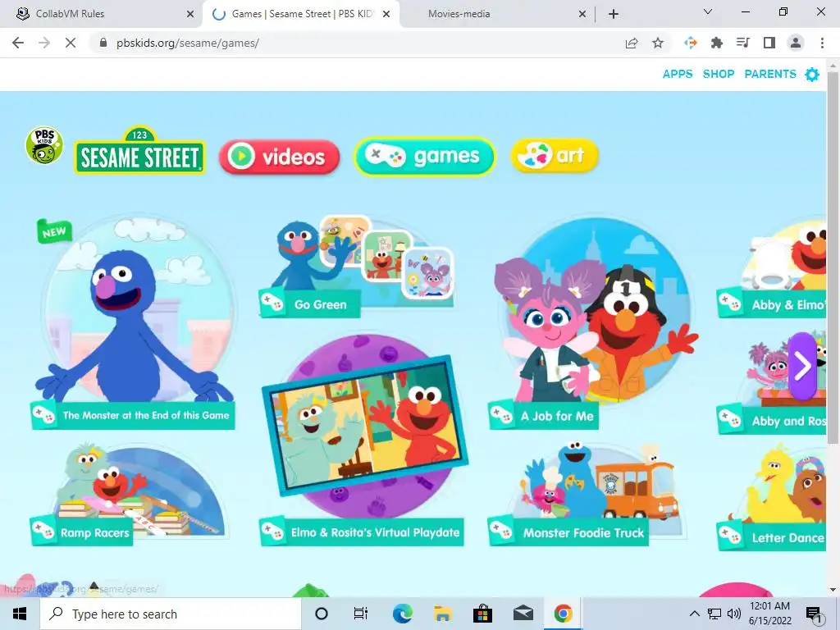The image size is (840, 630).
Task: Open the Windows Start menu
Action: coord(20,614)
